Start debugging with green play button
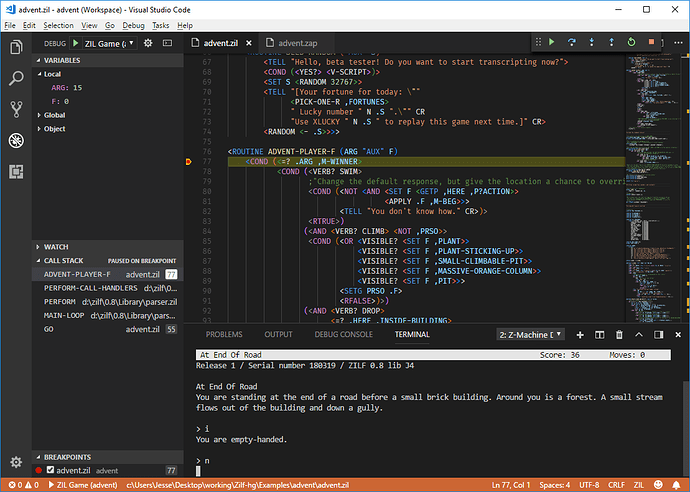 (76, 43)
